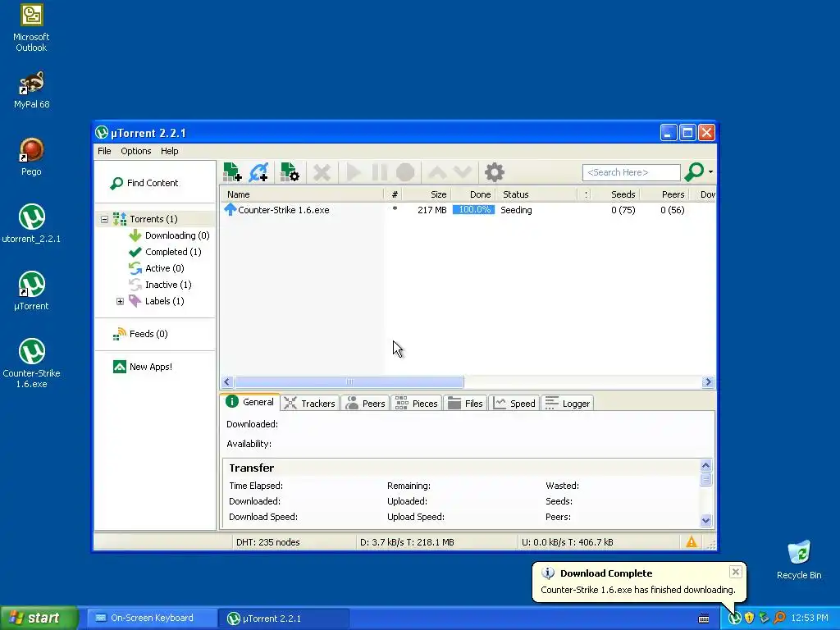Click the µTorrent system tray icon
The width and height of the screenshot is (840, 630).
[734, 619]
